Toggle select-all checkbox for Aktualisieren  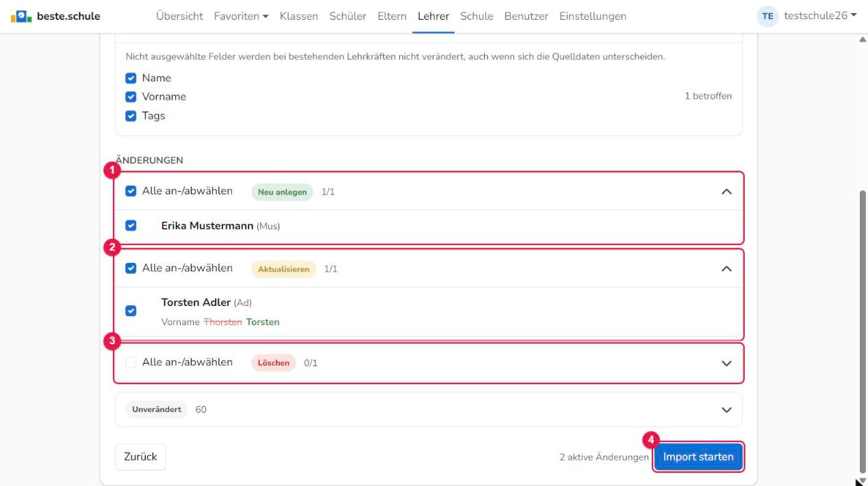click(131, 268)
